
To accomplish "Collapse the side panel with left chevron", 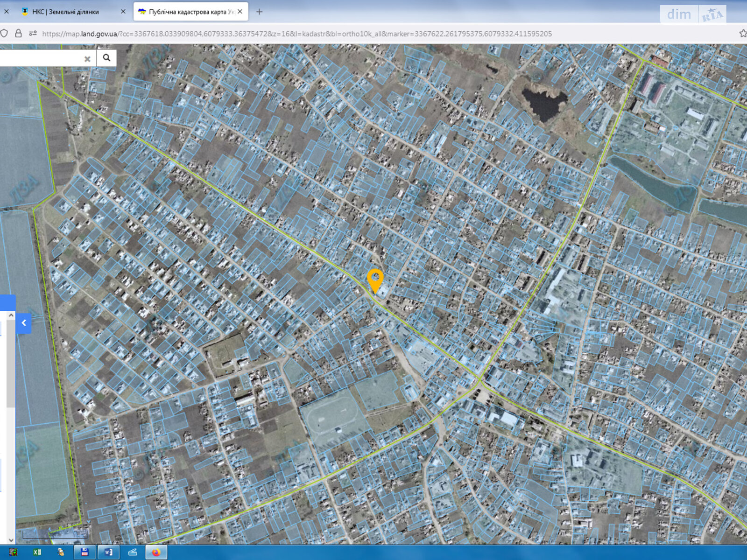I will (x=24, y=323).
